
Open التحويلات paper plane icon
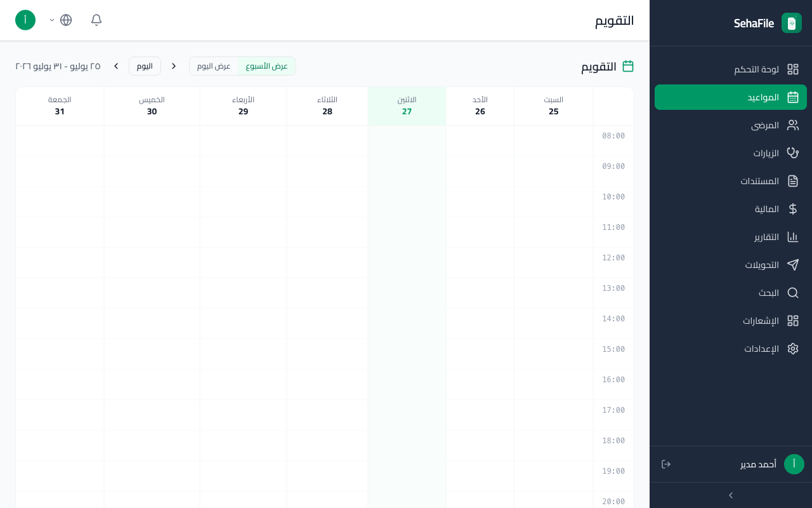793,265
